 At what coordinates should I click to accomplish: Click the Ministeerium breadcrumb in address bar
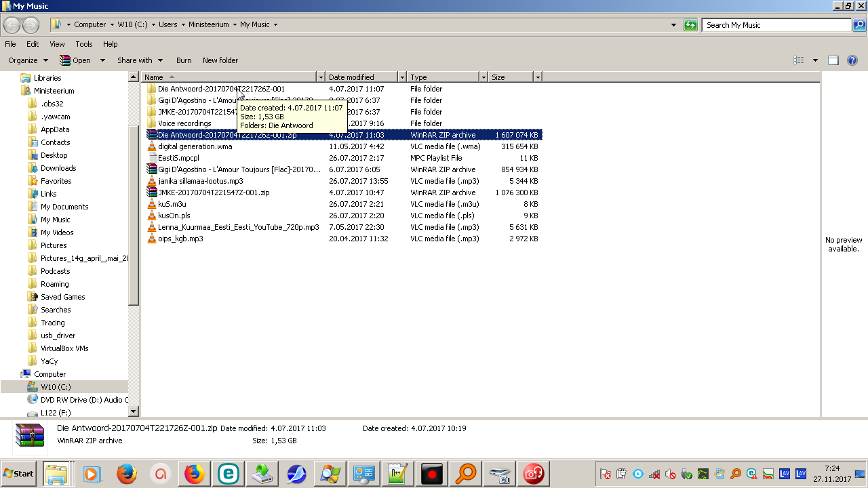[x=210, y=24]
